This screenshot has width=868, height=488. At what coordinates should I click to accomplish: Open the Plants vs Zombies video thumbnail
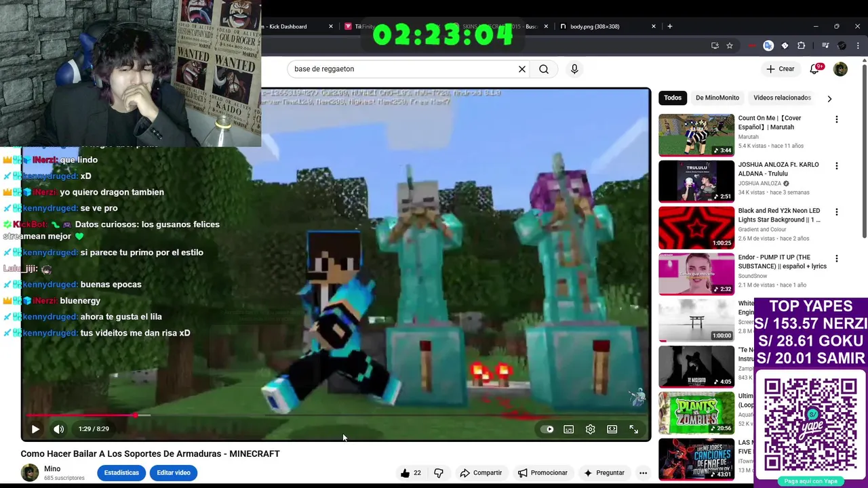[696, 413]
